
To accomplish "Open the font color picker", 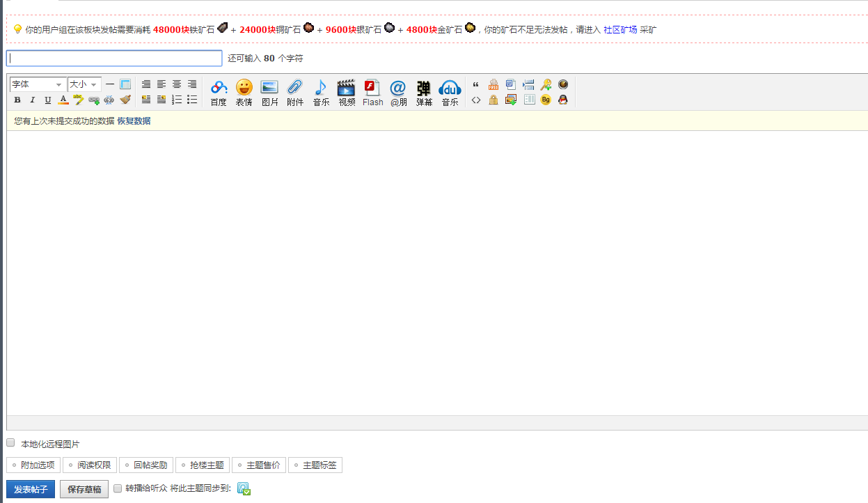I will (63, 100).
